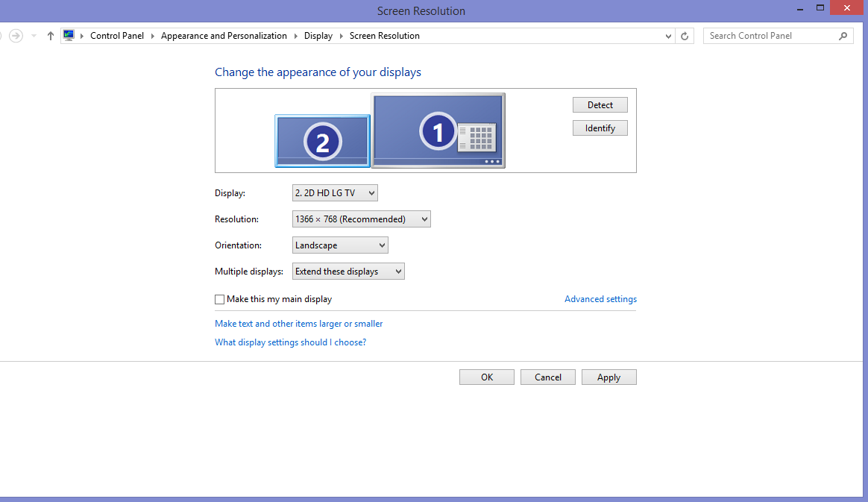The width and height of the screenshot is (868, 502).
Task: Select monitor 2 in the display diagram
Action: 322,139
